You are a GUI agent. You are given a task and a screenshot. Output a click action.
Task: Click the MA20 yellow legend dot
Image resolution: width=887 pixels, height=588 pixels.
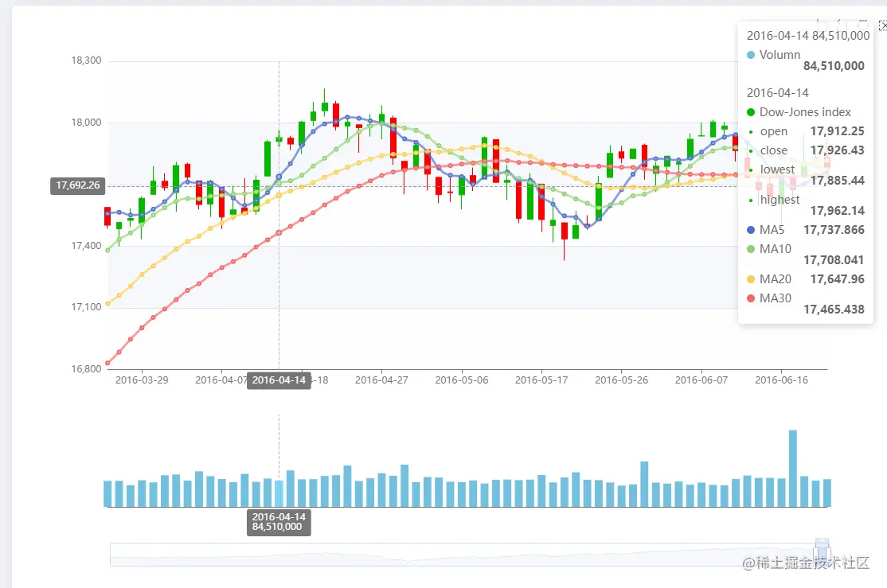pos(751,279)
